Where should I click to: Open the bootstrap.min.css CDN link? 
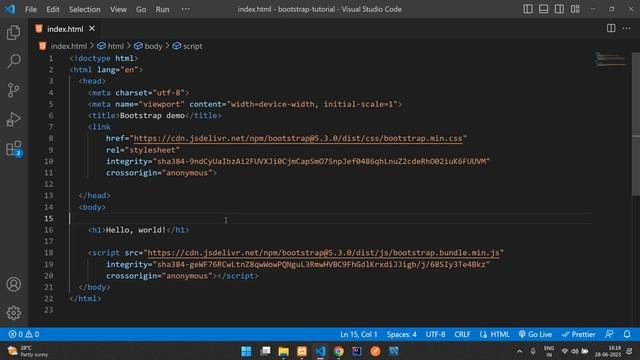click(x=298, y=138)
